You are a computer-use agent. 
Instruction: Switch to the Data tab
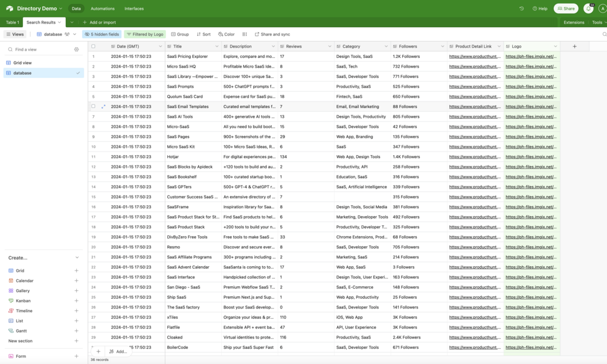coord(76,8)
